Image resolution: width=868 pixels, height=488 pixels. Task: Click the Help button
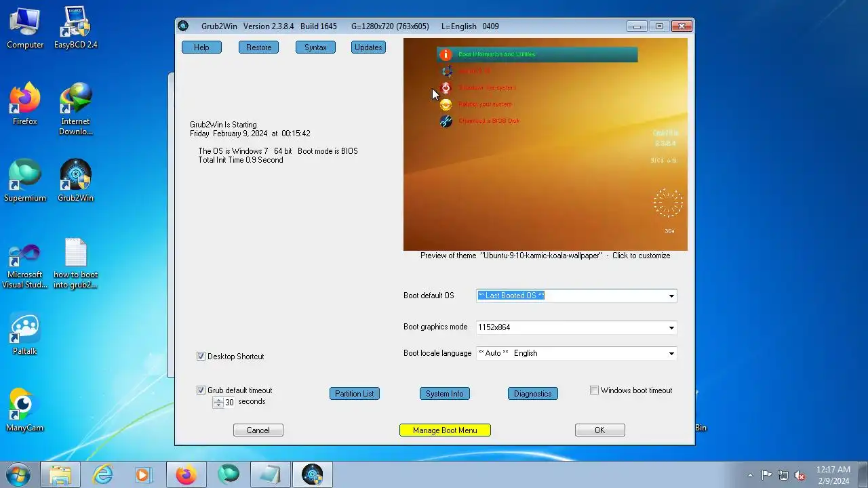pyautogui.click(x=201, y=47)
